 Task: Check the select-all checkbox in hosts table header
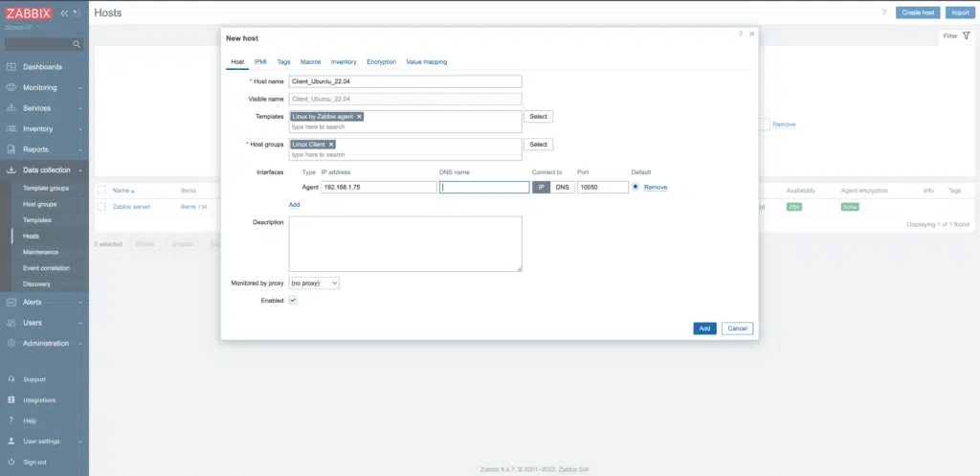(101, 191)
